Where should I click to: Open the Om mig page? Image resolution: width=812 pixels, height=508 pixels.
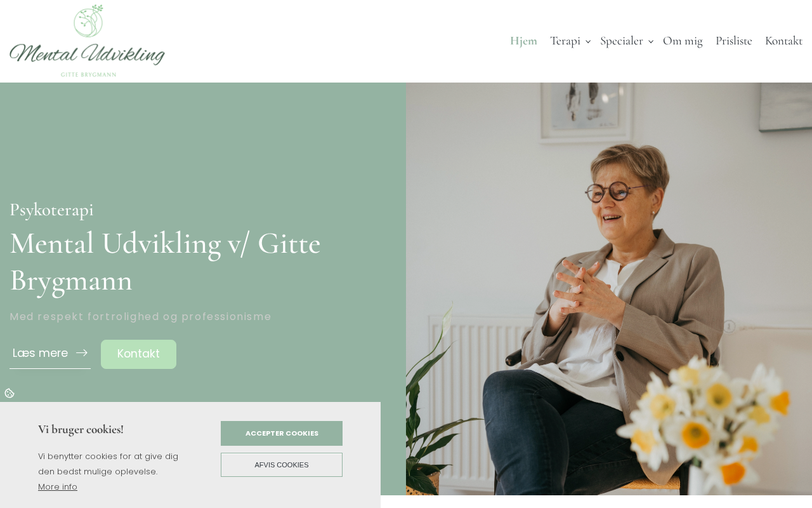point(683,41)
